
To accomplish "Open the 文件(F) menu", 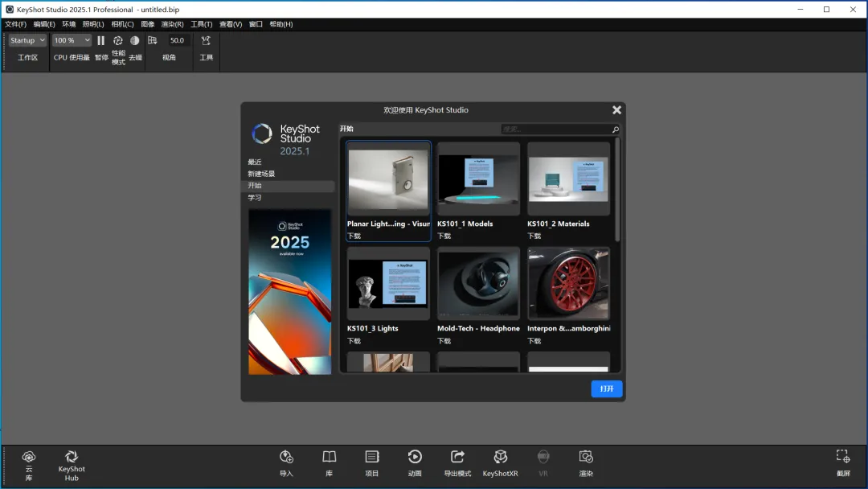I will (15, 24).
